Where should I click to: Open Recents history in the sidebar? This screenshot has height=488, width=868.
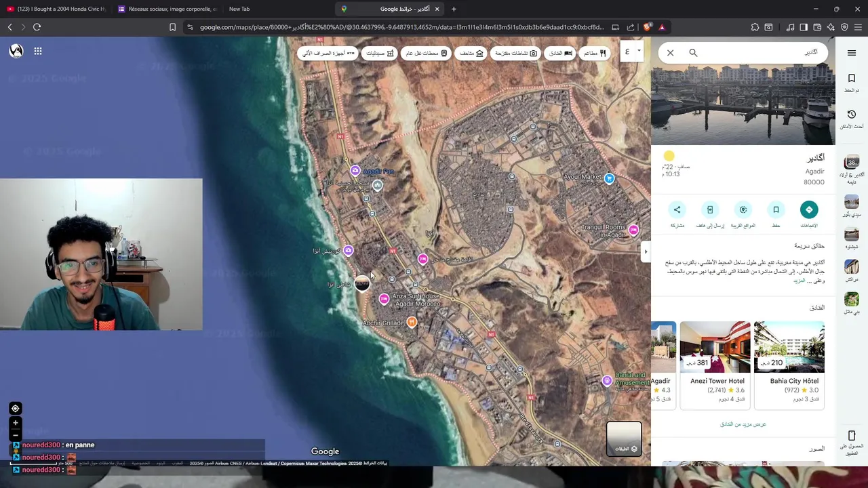852,119
